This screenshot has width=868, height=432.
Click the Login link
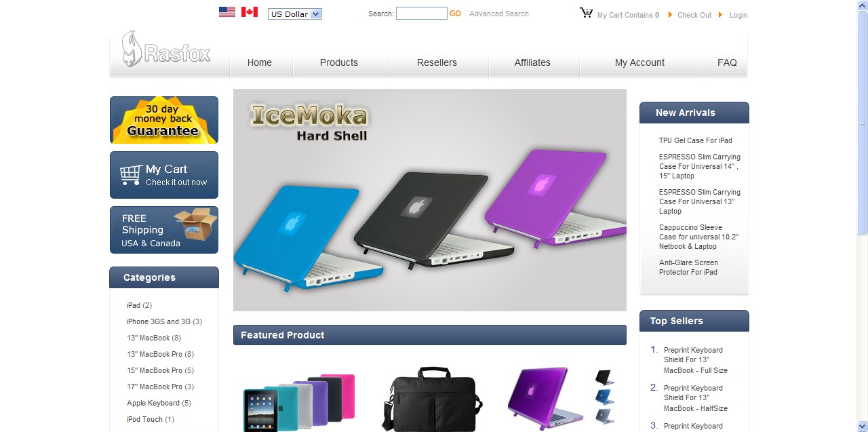[738, 15]
